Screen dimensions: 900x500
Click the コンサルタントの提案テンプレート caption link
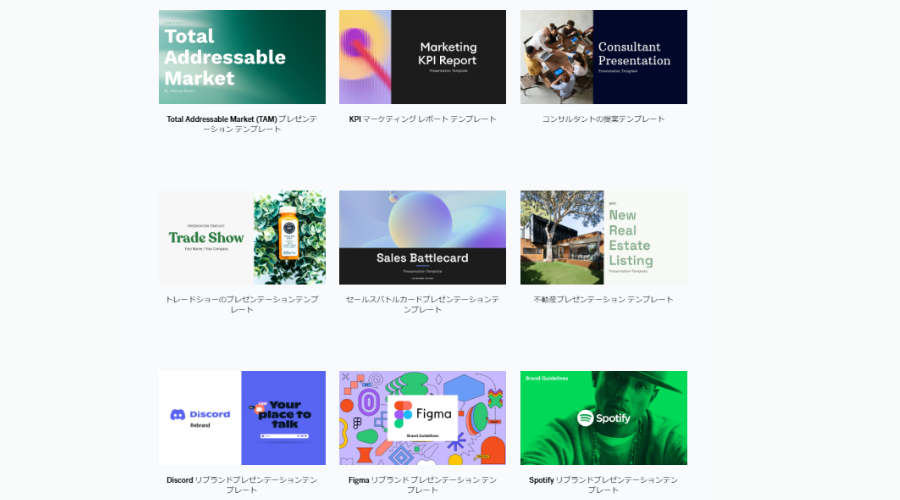point(603,119)
